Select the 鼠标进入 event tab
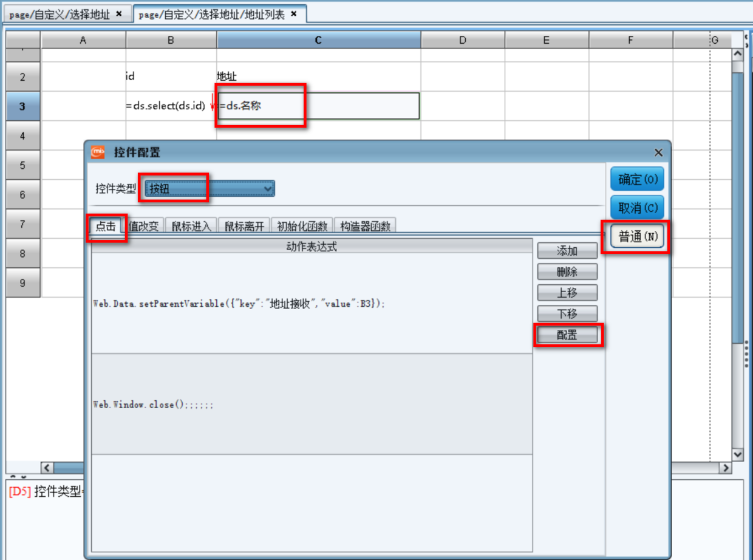Screen dimensions: 753x560 coord(191,226)
